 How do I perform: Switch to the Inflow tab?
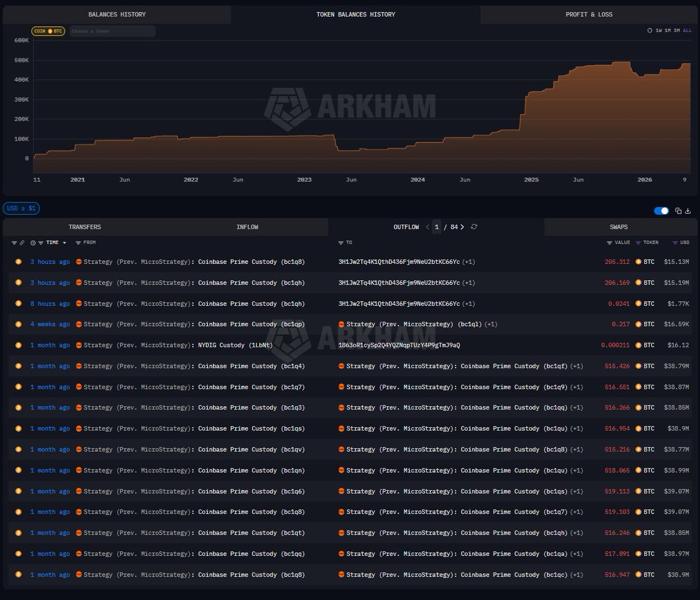(x=247, y=227)
